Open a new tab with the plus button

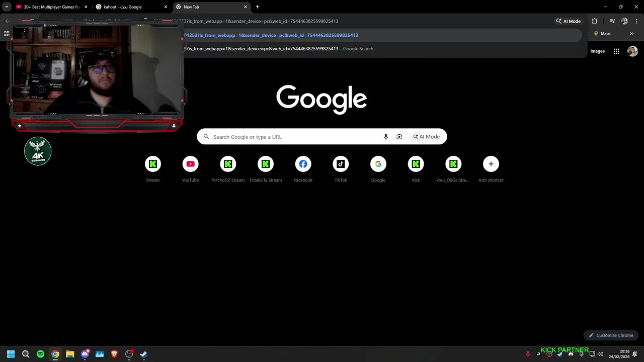(x=258, y=7)
